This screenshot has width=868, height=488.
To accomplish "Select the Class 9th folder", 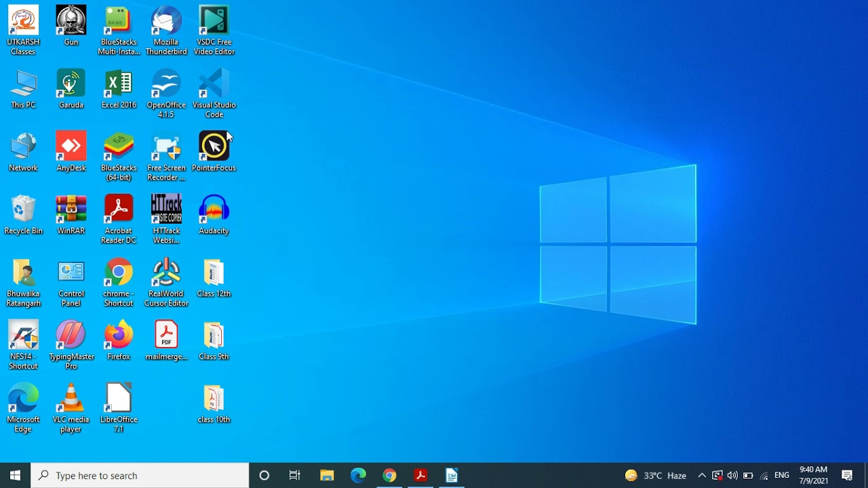I will (214, 341).
